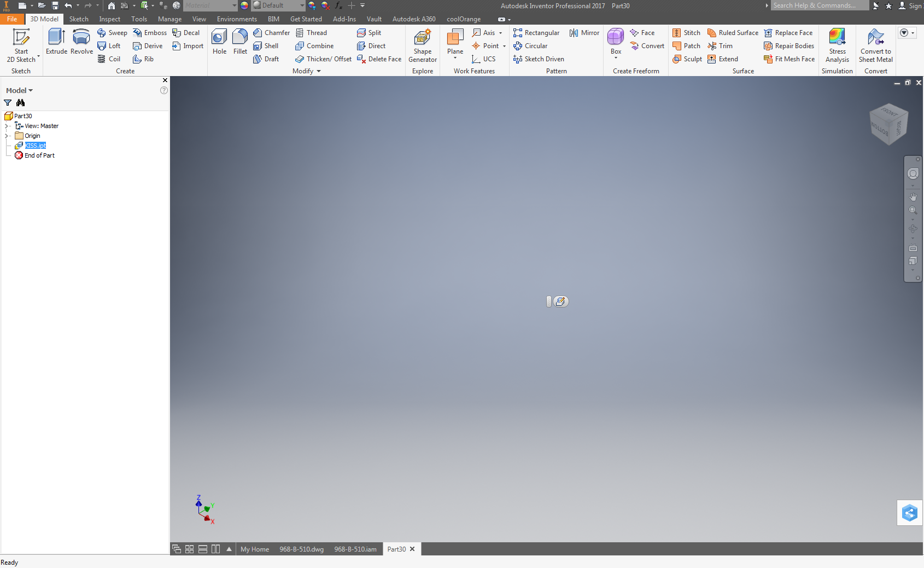Viewport: 924px width, 568px height.
Task: Open the Shape Generator
Action: tap(423, 45)
